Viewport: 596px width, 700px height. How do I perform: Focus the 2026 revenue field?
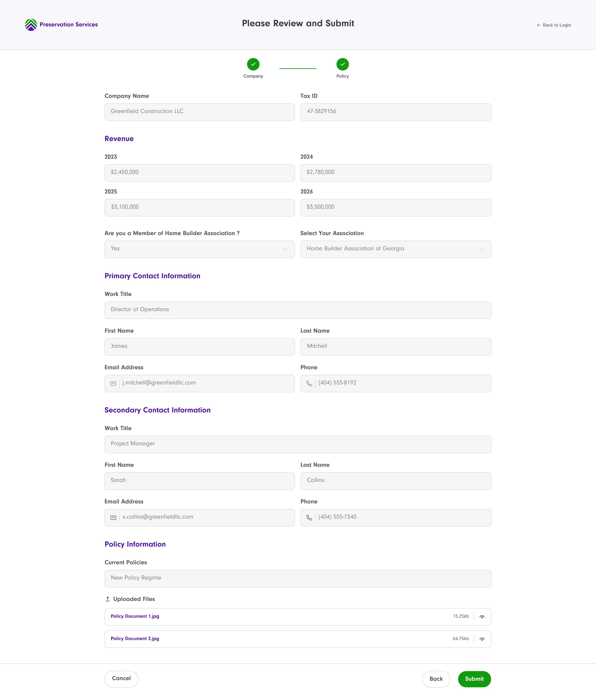[x=396, y=208]
